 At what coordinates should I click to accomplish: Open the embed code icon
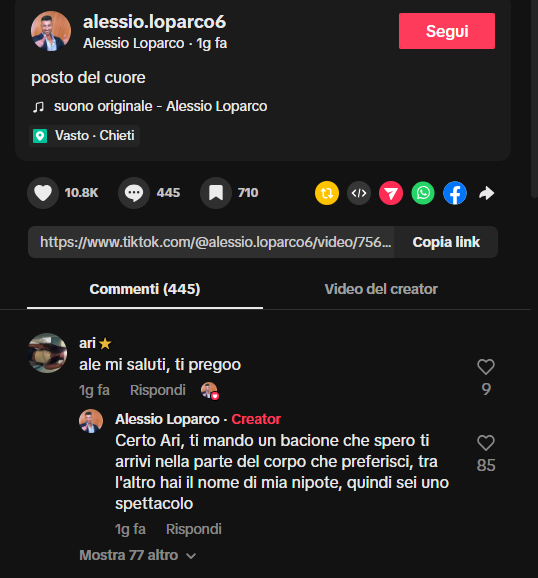coord(359,193)
